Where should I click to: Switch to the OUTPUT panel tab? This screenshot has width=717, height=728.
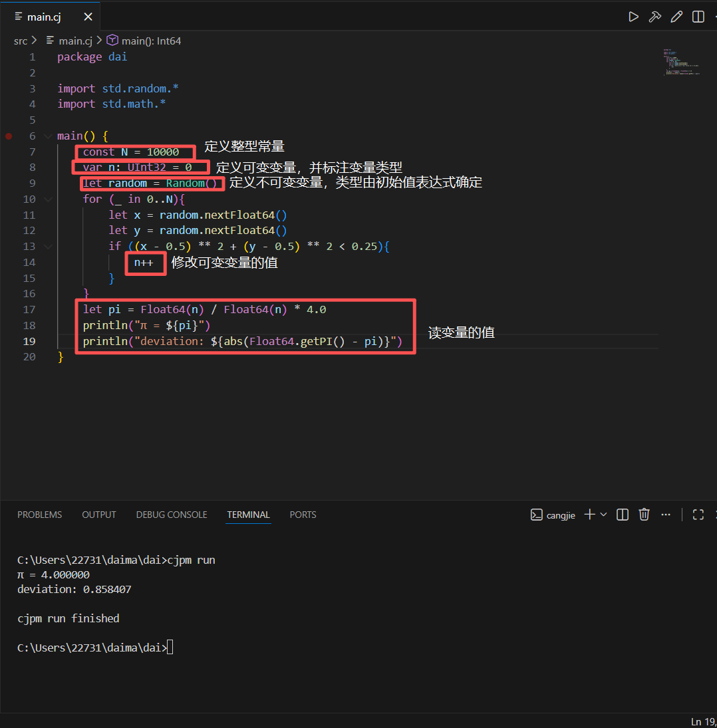point(99,515)
